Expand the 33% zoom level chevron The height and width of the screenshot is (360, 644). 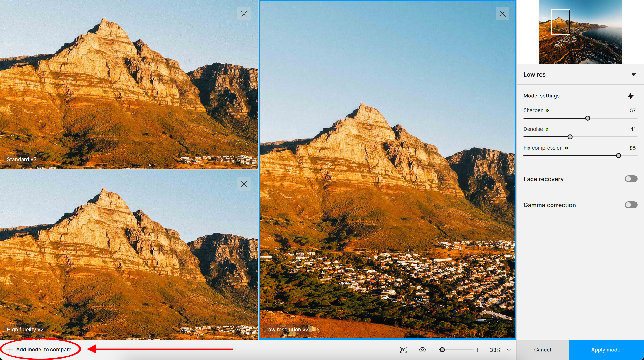509,350
